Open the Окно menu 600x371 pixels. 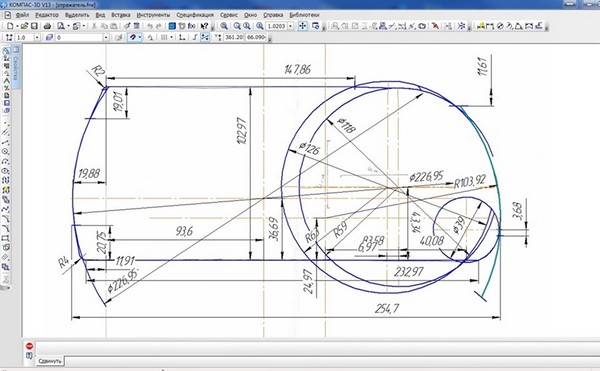(x=250, y=15)
